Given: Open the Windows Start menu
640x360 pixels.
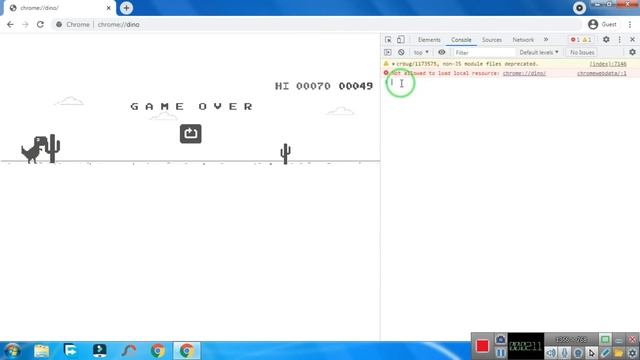Looking at the screenshot, I should pos(12,351).
